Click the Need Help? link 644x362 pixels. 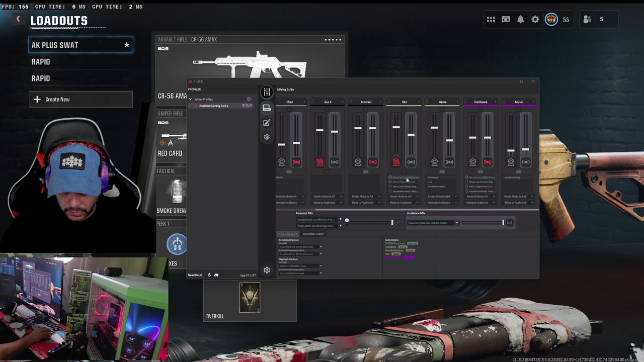tap(195, 275)
